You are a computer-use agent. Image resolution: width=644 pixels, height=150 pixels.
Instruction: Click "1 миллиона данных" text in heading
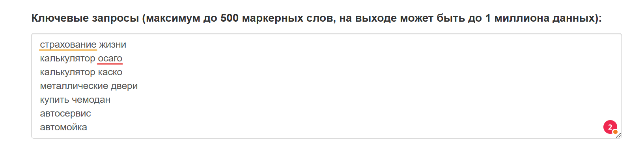(x=540, y=18)
